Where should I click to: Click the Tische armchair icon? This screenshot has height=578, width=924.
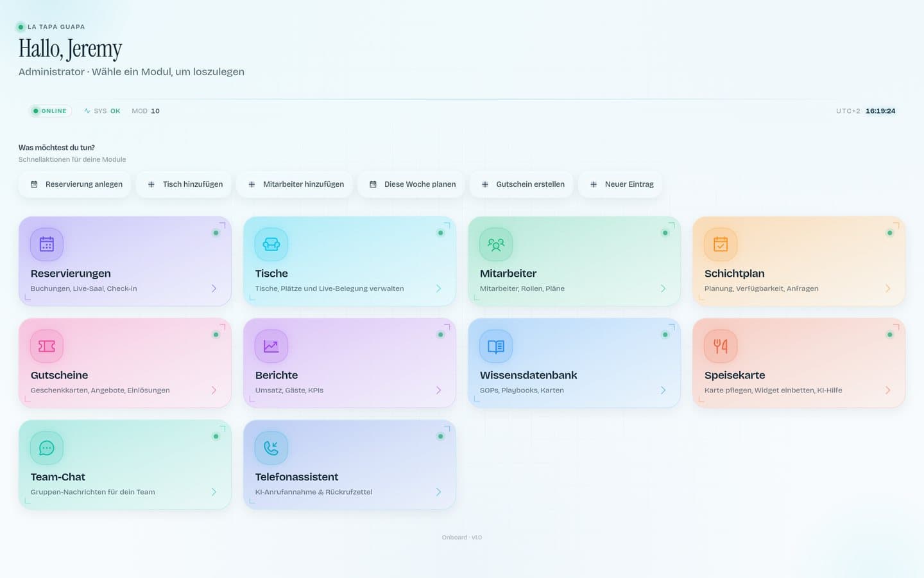coord(271,244)
